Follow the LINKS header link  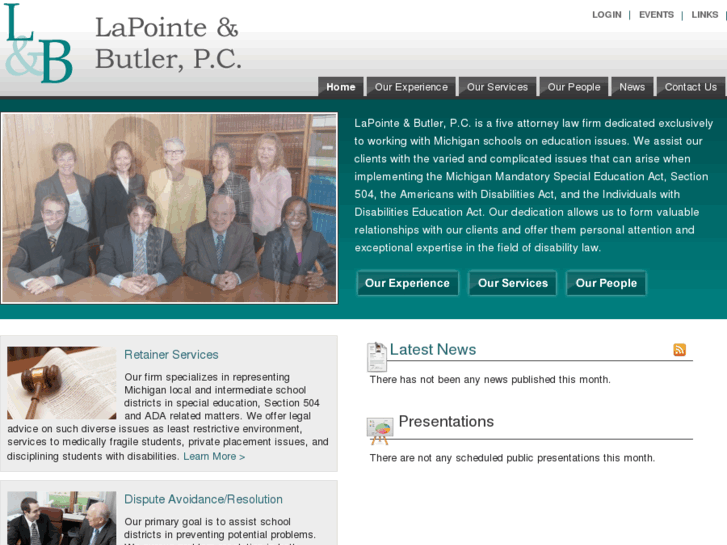(x=705, y=15)
